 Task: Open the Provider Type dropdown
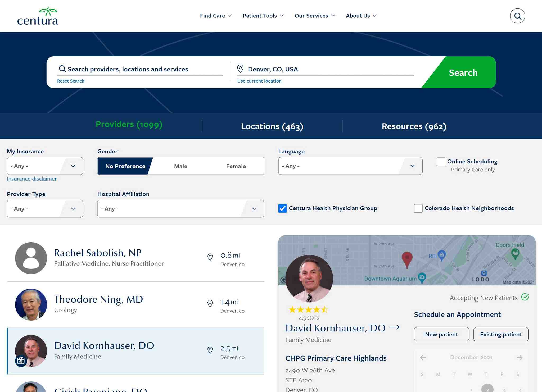pos(45,209)
